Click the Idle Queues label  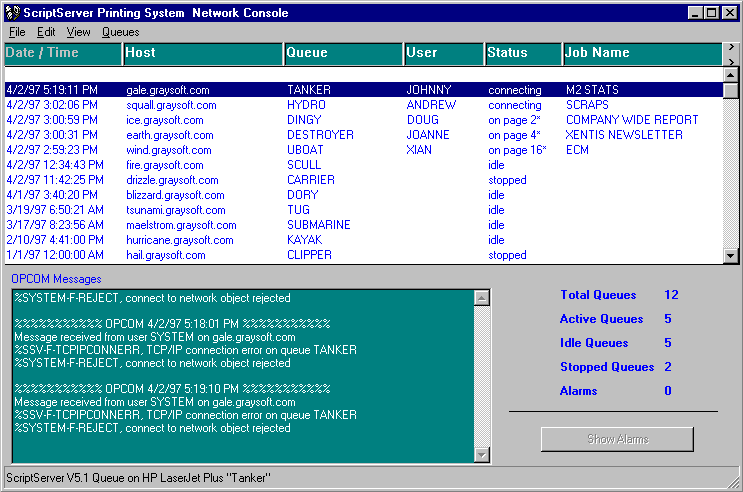tap(594, 343)
